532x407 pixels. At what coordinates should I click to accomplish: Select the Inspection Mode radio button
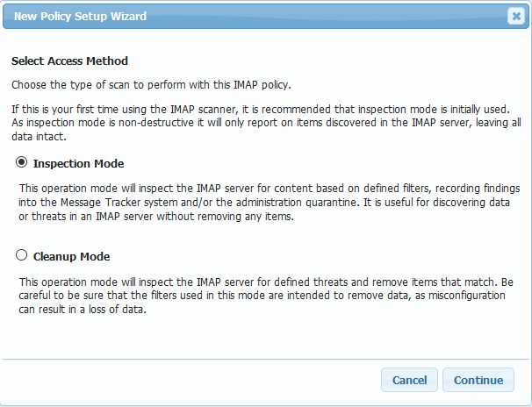(x=22, y=163)
